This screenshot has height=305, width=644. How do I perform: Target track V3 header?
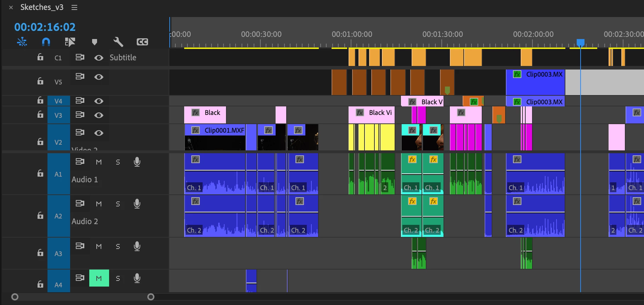58,115
